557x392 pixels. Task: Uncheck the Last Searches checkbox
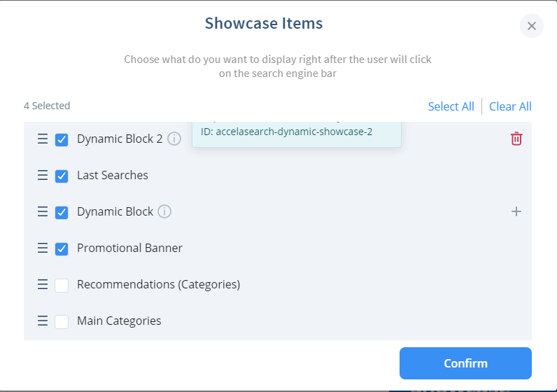(x=62, y=176)
